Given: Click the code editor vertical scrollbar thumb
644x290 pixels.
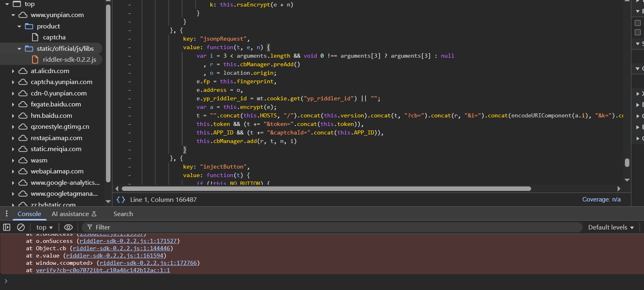Looking at the screenshot, I should 627,162.
